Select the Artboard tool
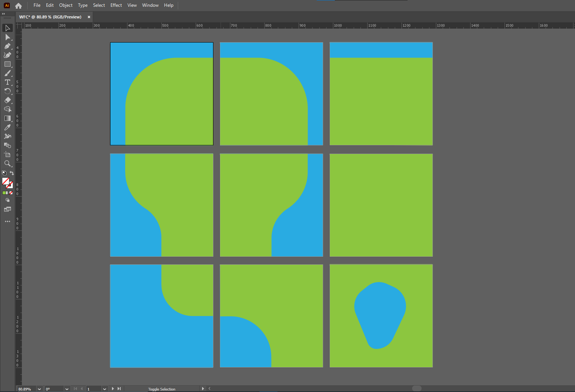Image resolution: width=575 pixels, height=392 pixels. tap(7, 154)
